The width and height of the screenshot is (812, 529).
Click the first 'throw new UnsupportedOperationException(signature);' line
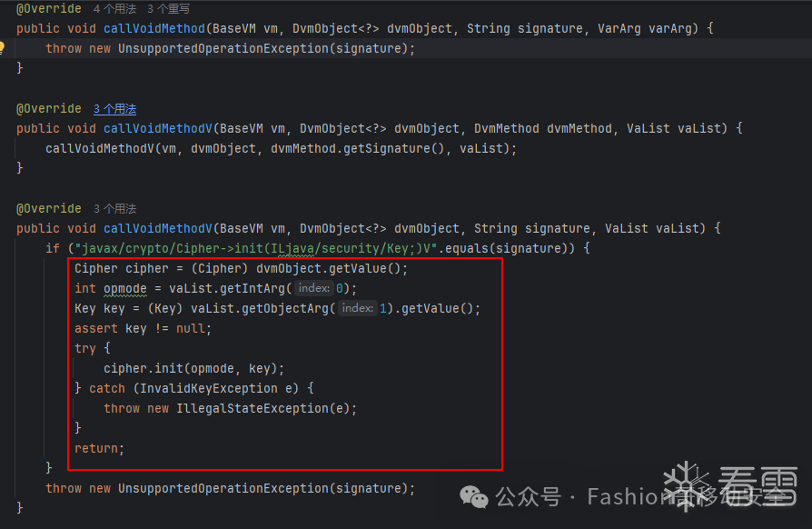pos(230,49)
